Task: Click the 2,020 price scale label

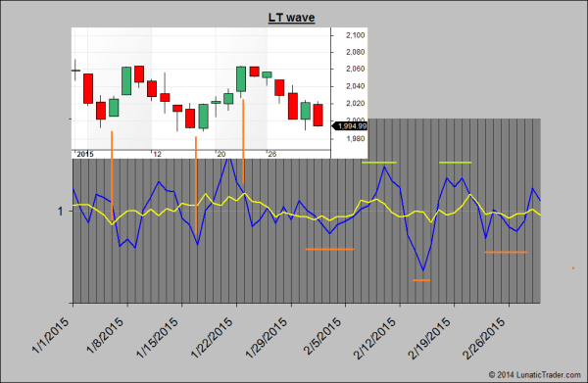Action: [355, 104]
